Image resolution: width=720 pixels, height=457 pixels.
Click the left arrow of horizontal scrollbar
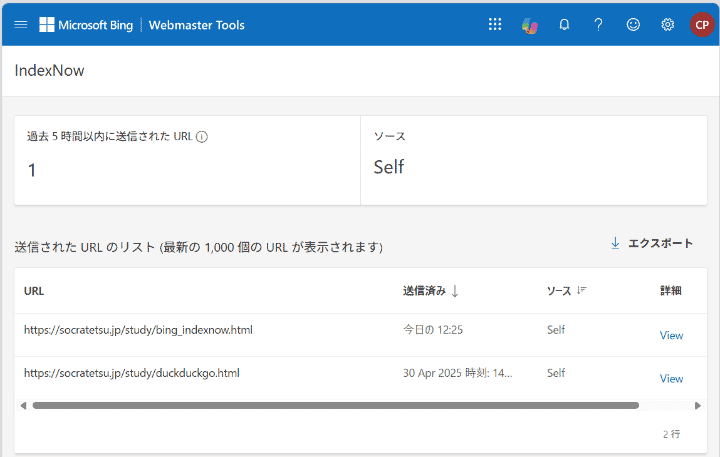click(23, 406)
